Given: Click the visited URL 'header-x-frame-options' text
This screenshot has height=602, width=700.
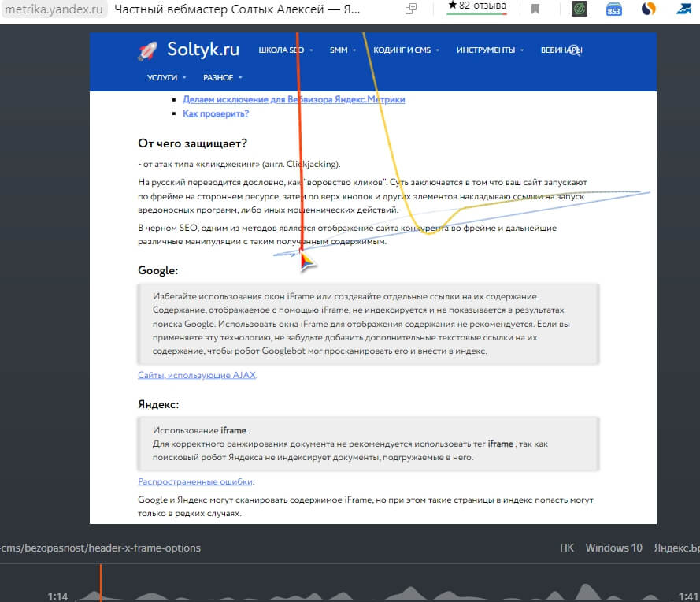Looking at the screenshot, I should pos(145,548).
